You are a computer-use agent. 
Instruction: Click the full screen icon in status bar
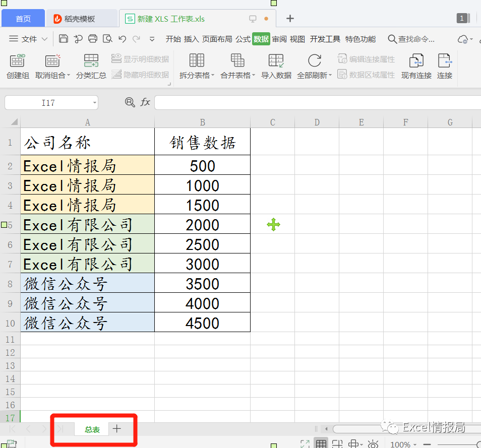coord(305,443)
